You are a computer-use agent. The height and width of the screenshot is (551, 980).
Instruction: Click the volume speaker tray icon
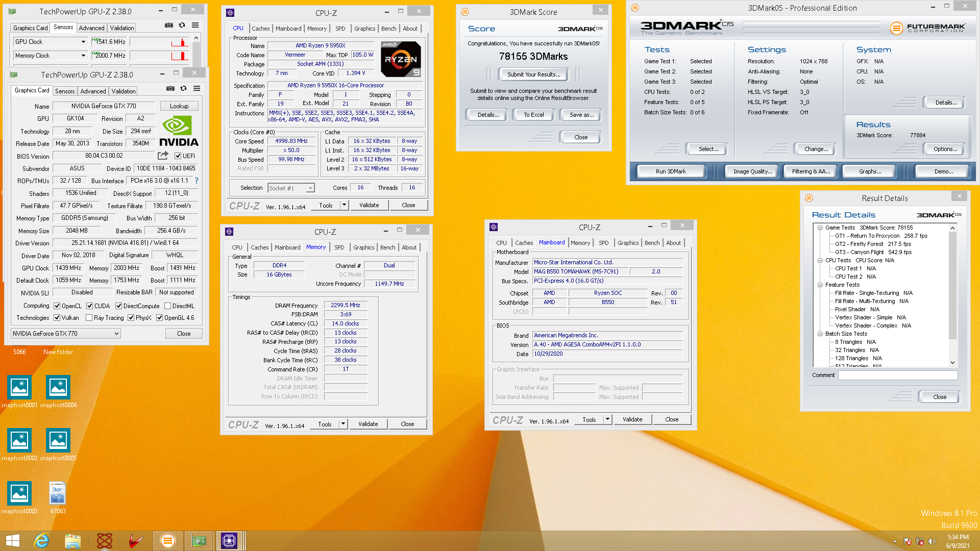pyautogui.click(x=932, y=541)
